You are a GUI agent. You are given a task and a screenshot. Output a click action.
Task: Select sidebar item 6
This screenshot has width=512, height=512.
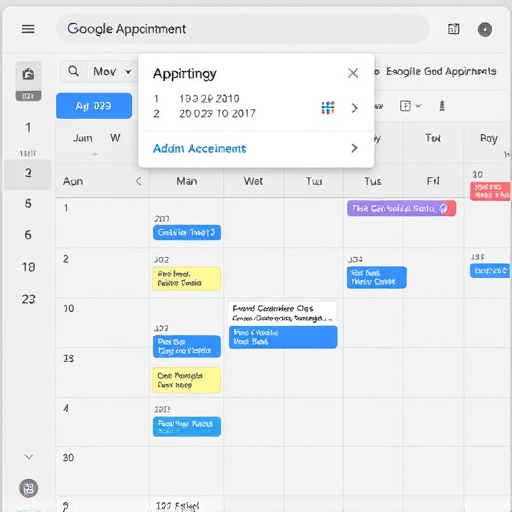[28, 235]
